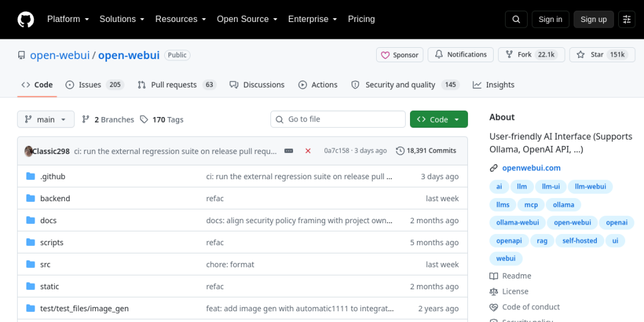644x322 pixels.
Task: Click the link icon beside openwebui.com
Action: (x=494, y=168)
